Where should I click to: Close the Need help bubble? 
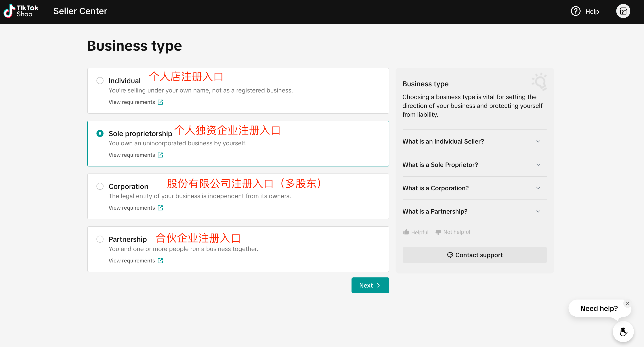627,303
